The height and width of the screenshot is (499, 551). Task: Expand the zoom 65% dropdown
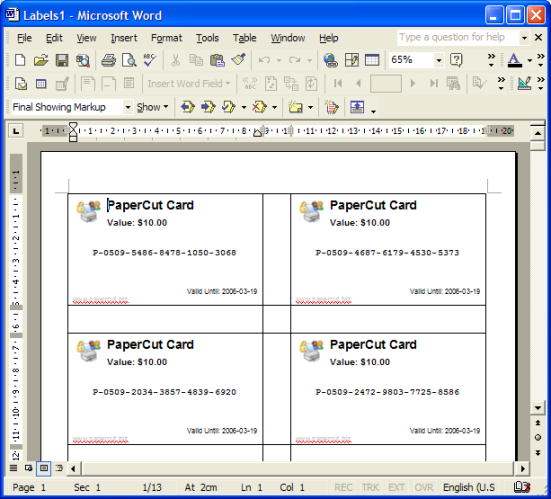(439, 60)
